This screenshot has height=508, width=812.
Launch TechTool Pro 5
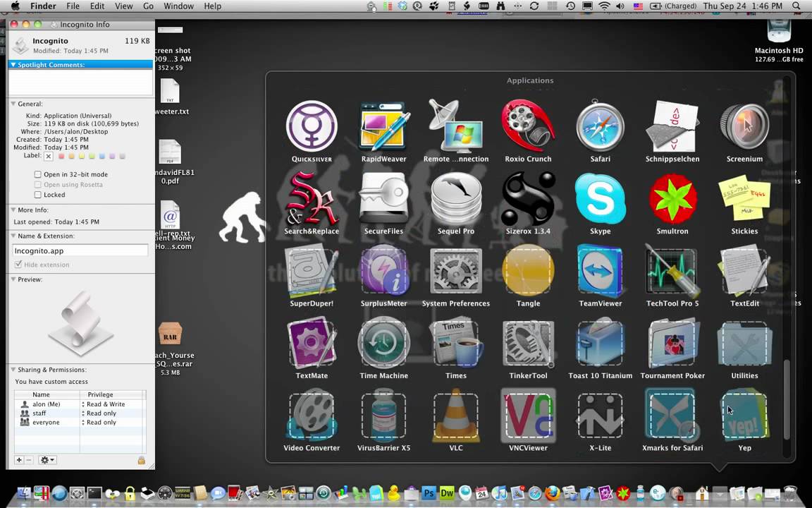[672, 271]
